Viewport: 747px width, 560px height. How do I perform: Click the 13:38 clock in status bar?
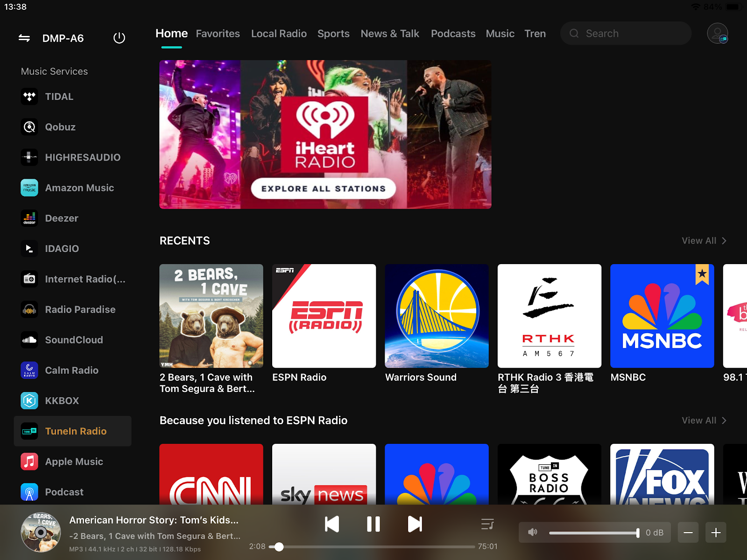15,7
